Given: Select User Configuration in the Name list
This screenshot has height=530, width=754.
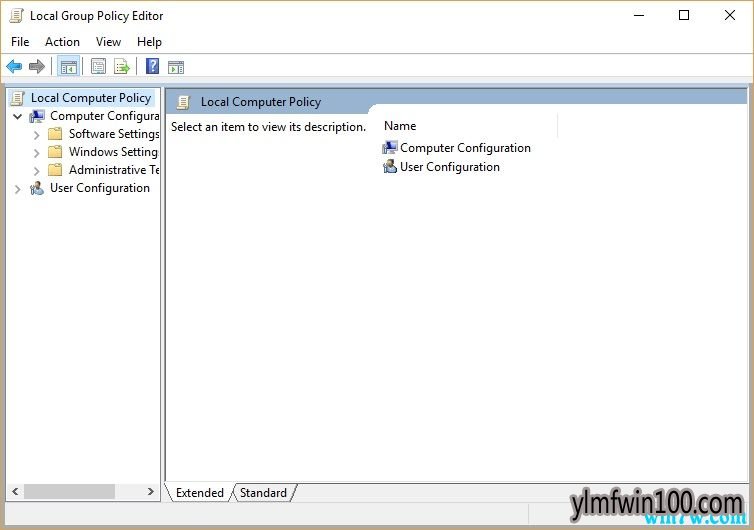Looking at the screenshot, I should [x=450, y=167].
